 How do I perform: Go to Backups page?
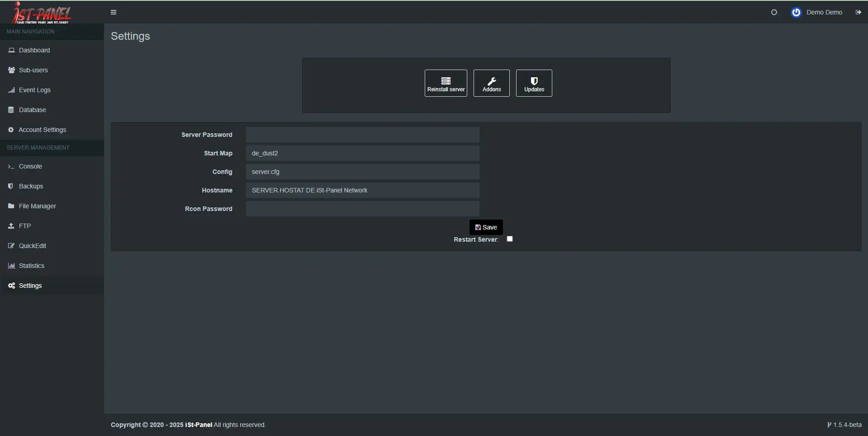coord(52,186)
